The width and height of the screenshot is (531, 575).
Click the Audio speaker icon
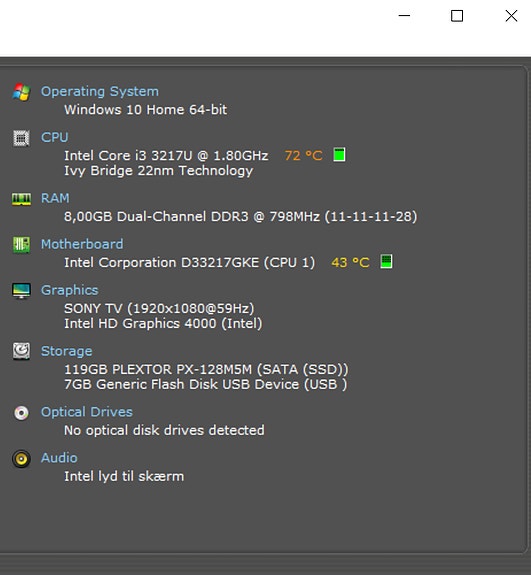(21, 458)
